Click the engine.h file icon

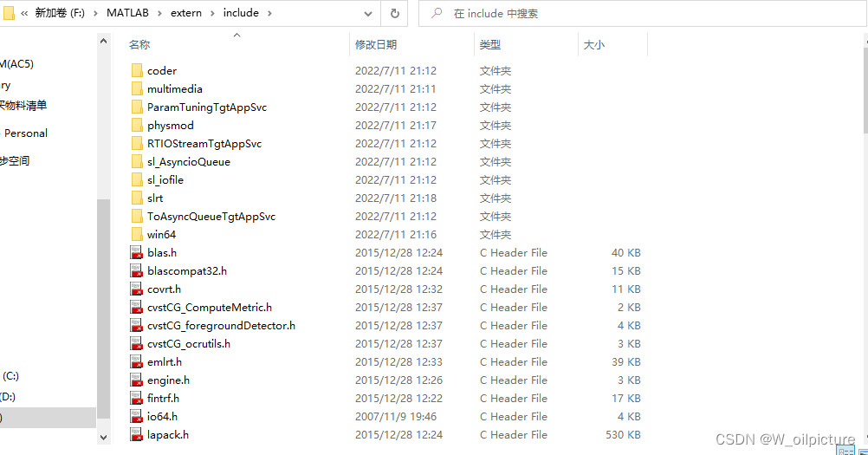click(136, 380)
